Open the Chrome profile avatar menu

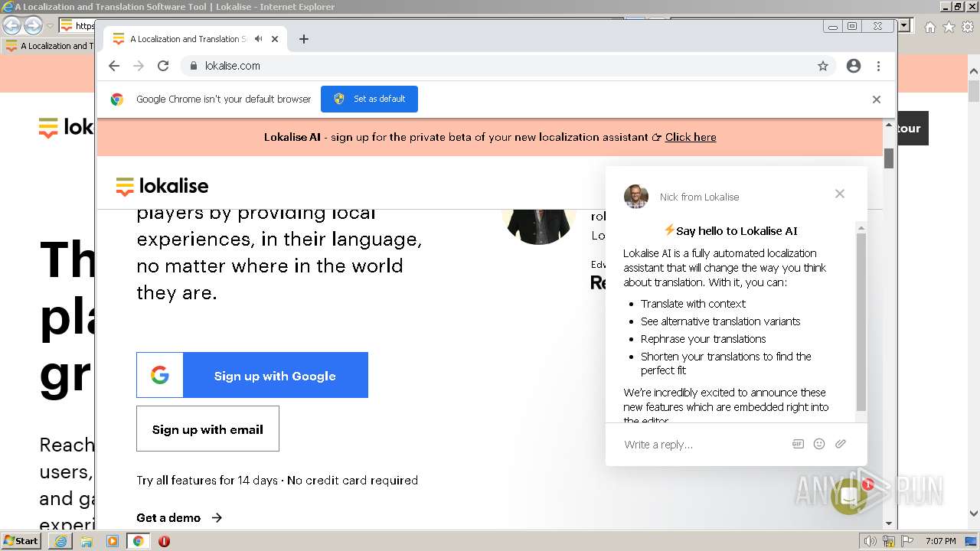click(854, 66)
